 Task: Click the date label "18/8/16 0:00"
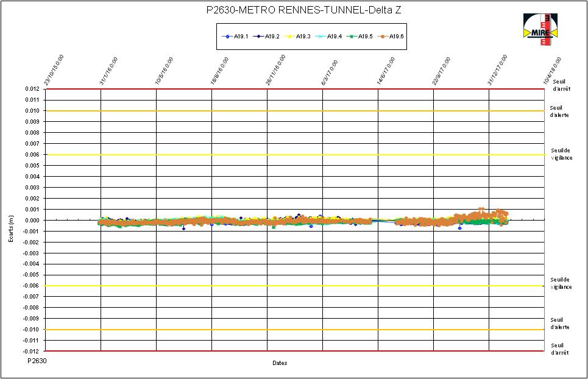(219, 71)
